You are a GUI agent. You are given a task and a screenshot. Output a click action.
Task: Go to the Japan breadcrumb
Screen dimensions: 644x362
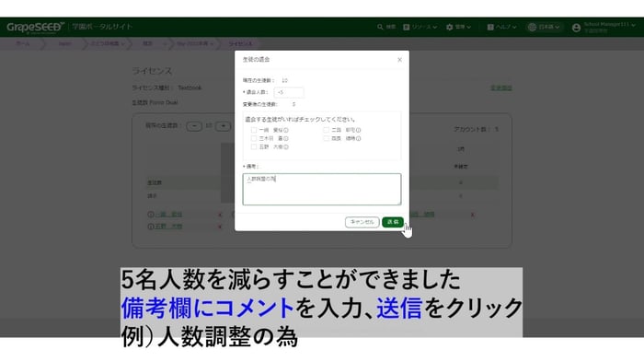[x=64, y=43]
